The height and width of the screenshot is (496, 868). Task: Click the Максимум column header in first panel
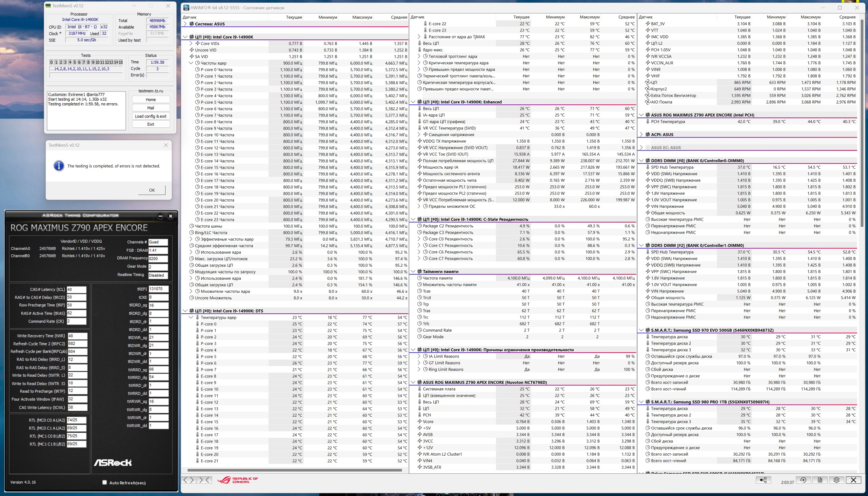tap(362, 17)
